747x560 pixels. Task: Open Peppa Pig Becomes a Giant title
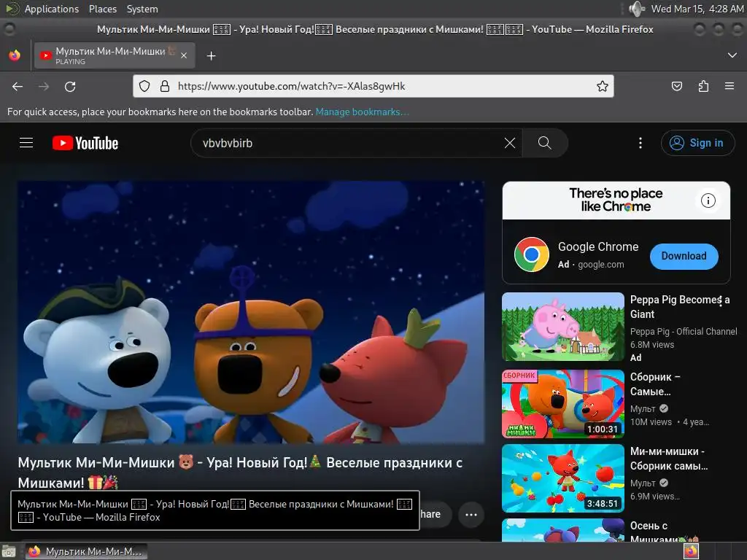coord(679,307)
